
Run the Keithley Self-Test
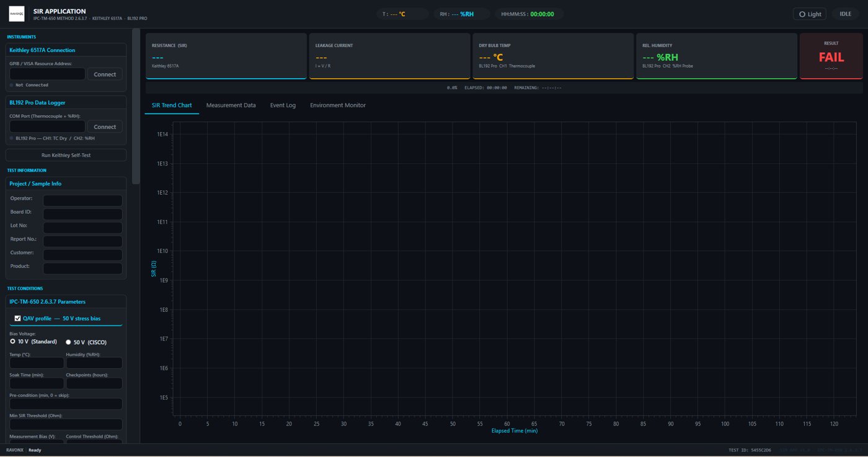pyautogui.click(x=66, y=155)
